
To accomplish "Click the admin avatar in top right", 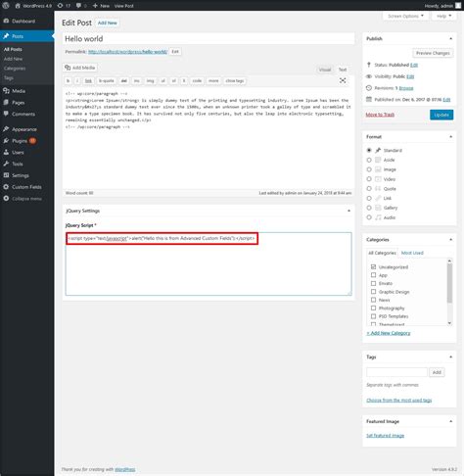I will [458, 6].
